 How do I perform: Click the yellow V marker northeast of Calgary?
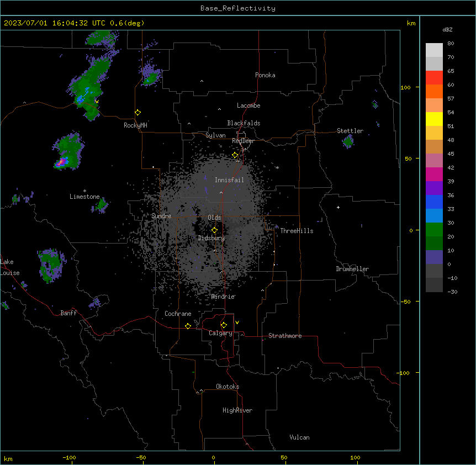coord(237,323)
